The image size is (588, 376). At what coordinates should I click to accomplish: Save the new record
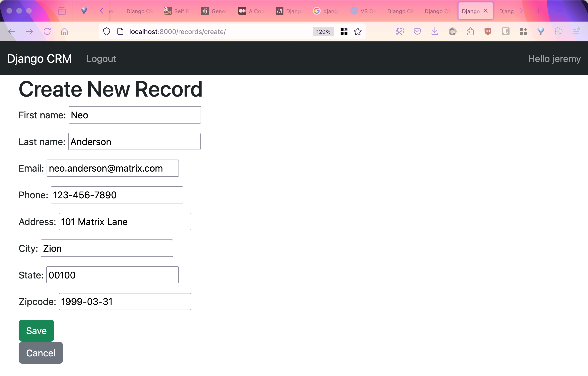(36, 331)
